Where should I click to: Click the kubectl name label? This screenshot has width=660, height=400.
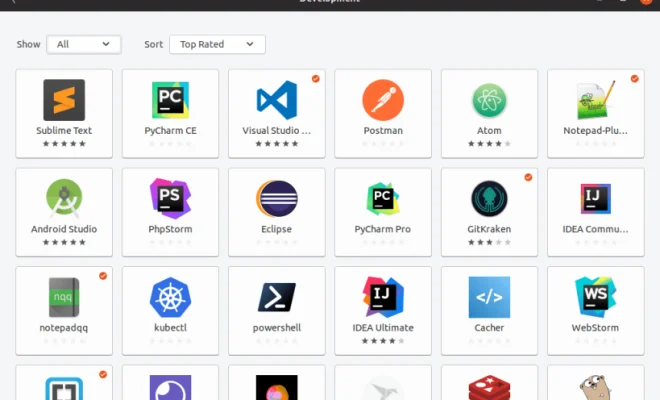point(170,328)
